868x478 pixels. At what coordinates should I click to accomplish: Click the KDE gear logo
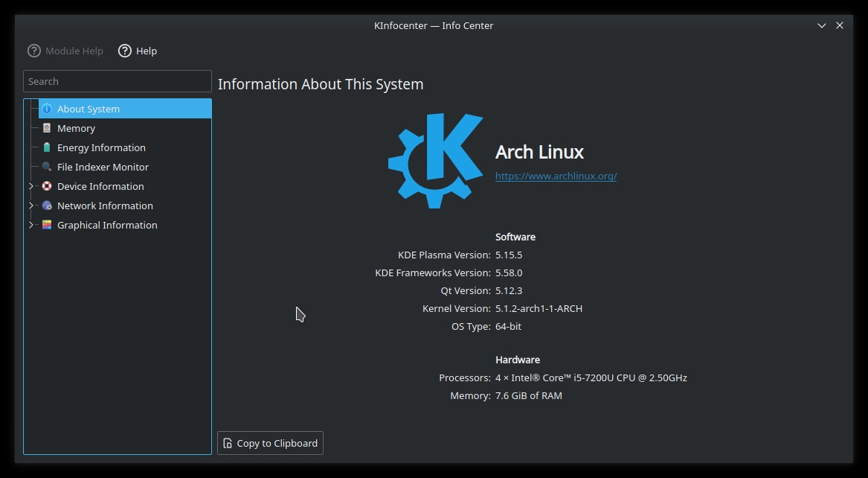click(x=436, y=161)
